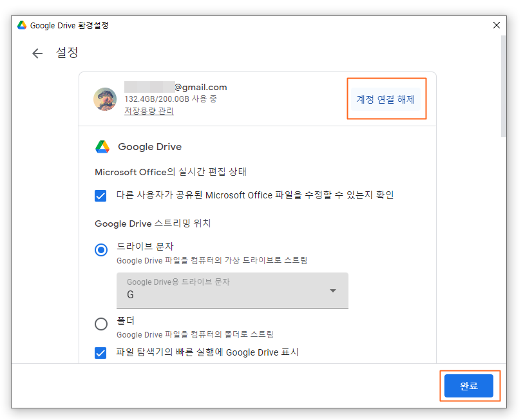This screenshot has width=523, height=420.
Task: Click the Google Drive 스트리밍 위치 heading
Action: click(x=153, y=223)
